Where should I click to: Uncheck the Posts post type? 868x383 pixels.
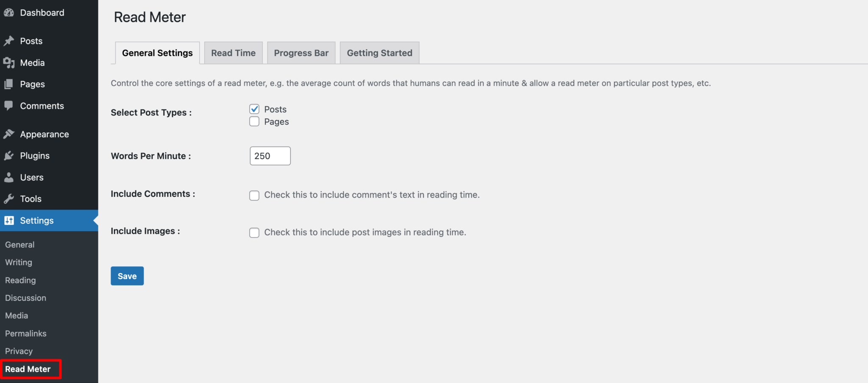[254, 109]
